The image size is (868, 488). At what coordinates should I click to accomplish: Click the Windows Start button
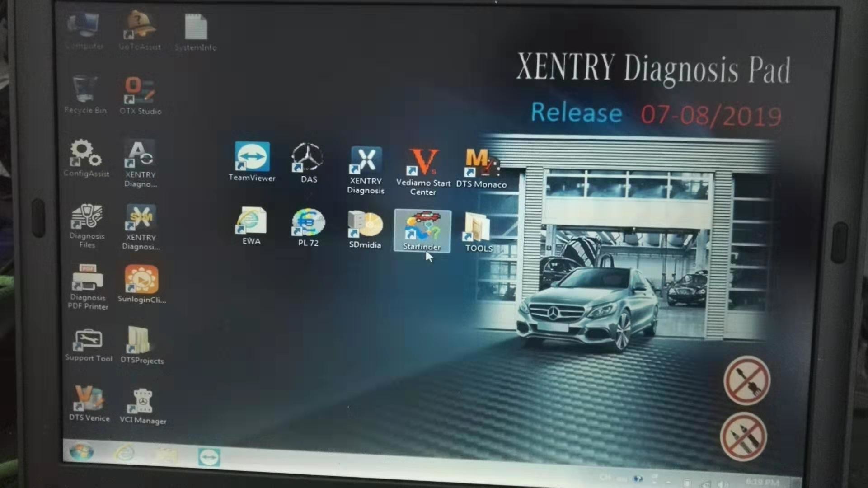(81, 451)
